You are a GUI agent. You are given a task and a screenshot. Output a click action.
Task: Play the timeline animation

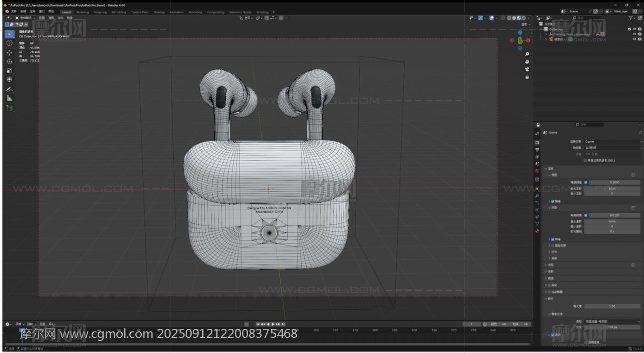273,324
